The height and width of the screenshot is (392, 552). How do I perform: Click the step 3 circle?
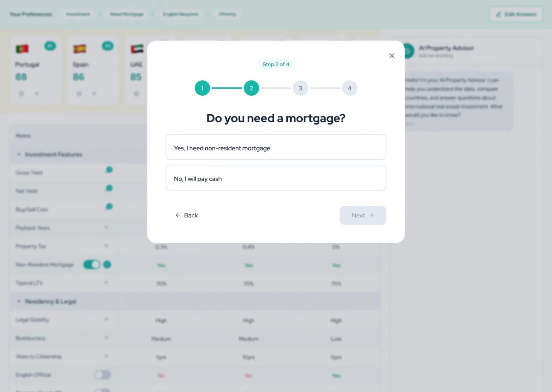click(x=300, y=88)
